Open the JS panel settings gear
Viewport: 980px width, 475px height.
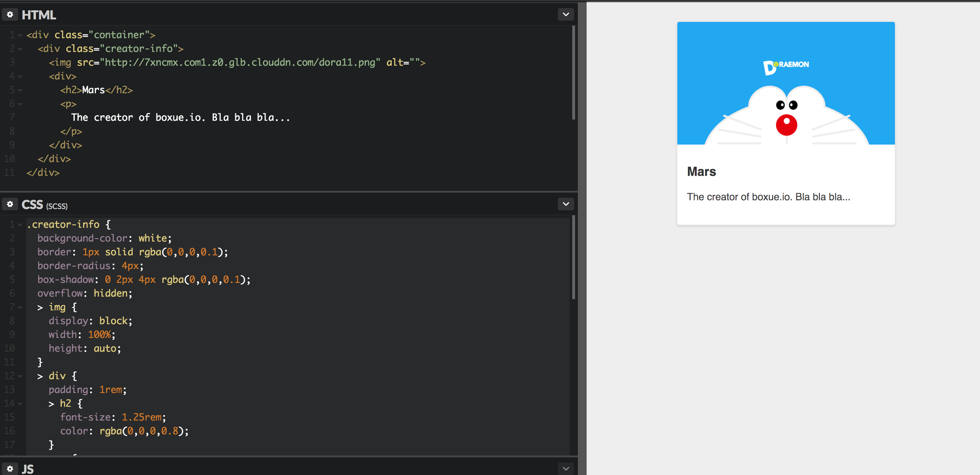point(10,469)
